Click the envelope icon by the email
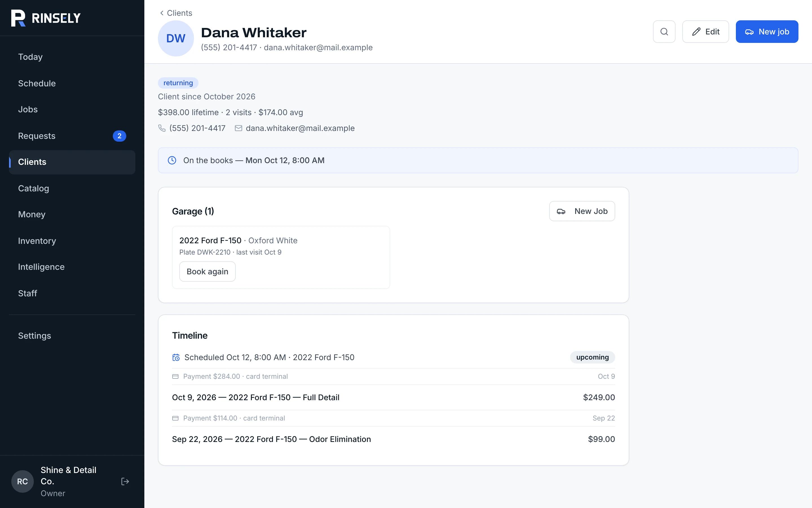Image resolution: width=812 pixels, height=508 pixels. pos(238,128)
